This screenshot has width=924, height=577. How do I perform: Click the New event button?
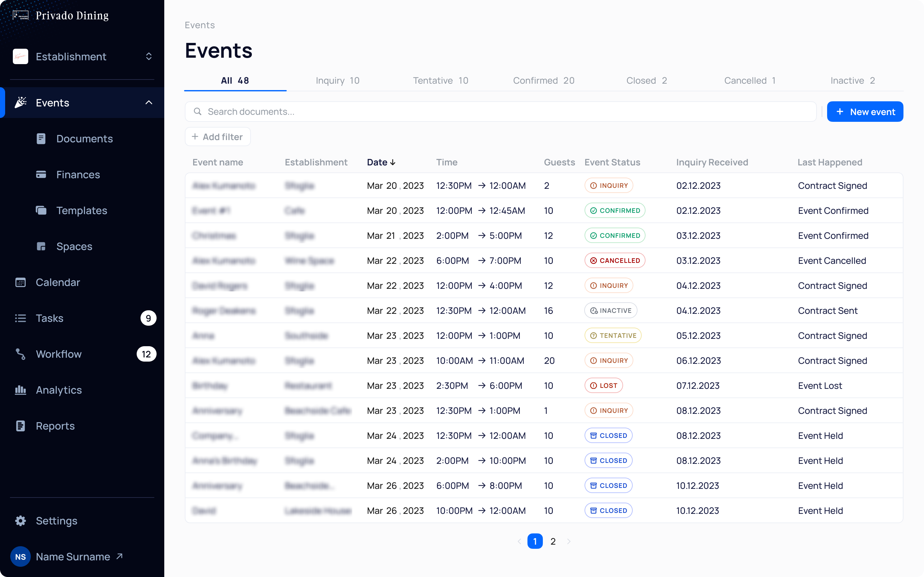click(865, 112)
